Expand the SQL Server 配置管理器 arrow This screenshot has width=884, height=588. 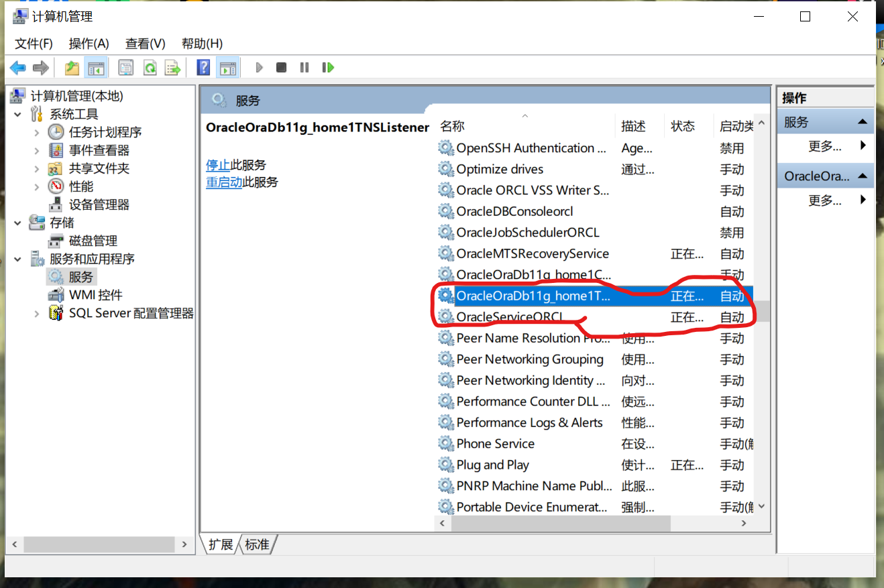(x=37, y=314)
